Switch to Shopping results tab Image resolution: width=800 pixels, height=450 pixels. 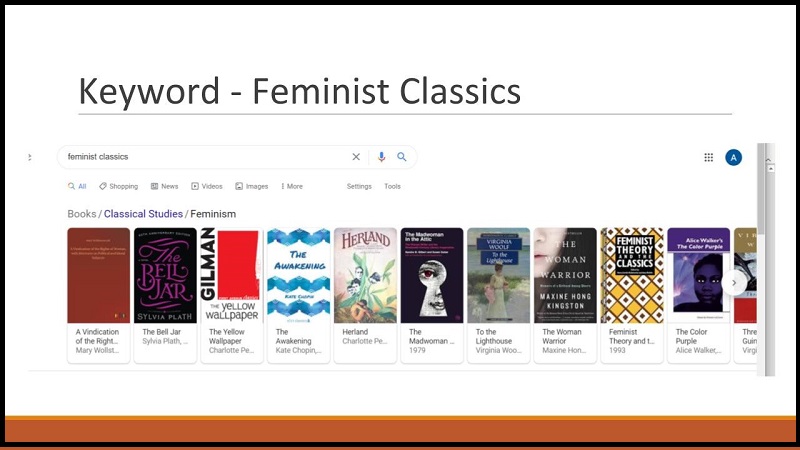coord(118,186)
